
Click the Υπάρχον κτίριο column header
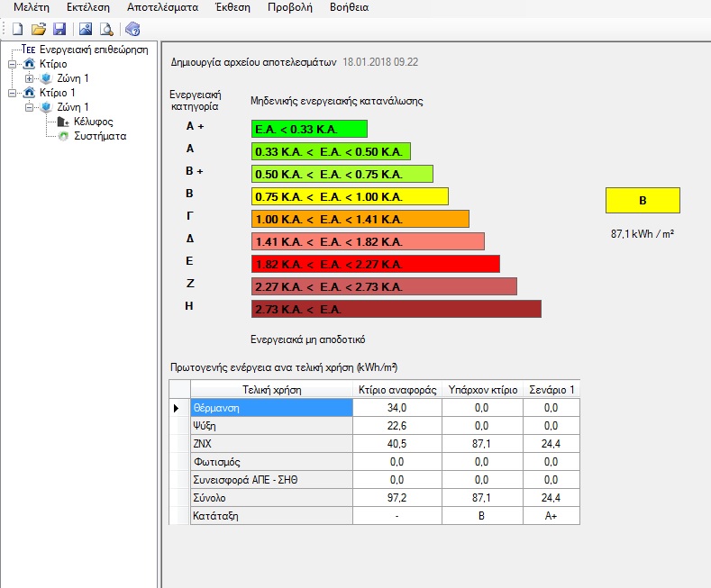(x=482, y=390)
